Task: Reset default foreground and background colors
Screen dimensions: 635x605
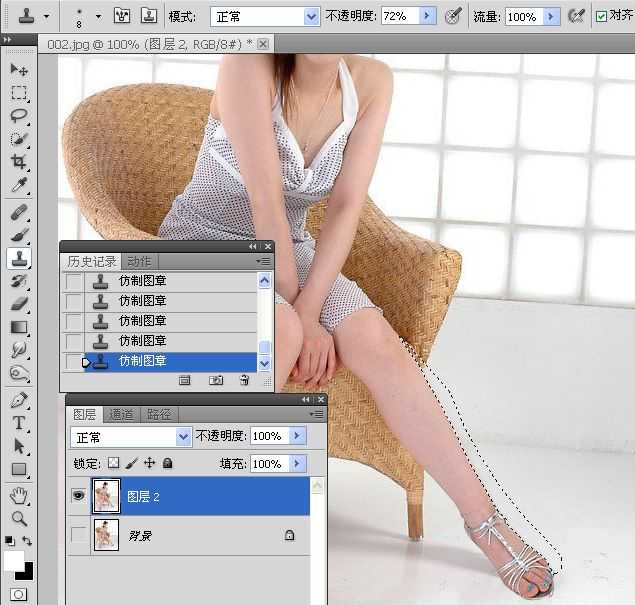Action: pos(9,541)
